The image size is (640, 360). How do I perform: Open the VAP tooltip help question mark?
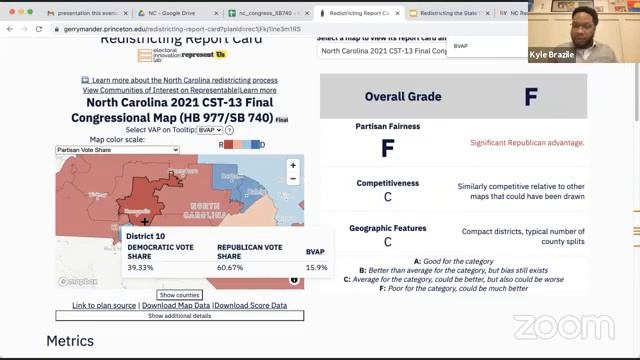coord(229,130)
